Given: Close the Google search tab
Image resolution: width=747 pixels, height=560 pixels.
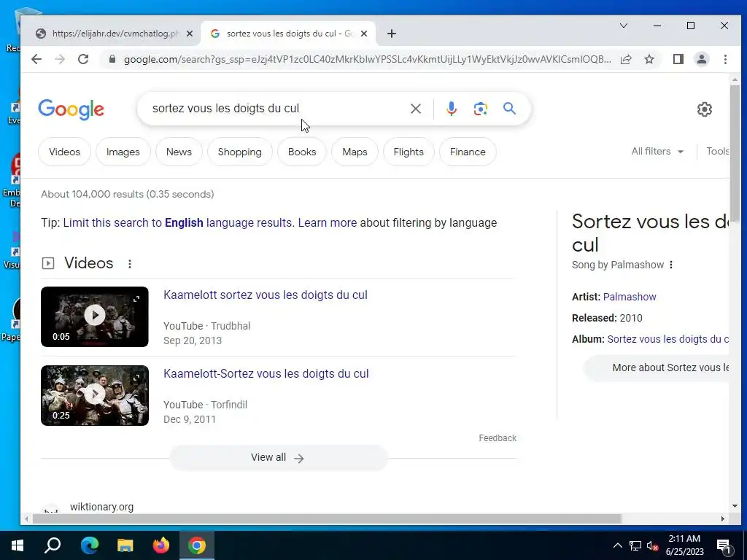Looking at the screenshot, I should (364, 34).
